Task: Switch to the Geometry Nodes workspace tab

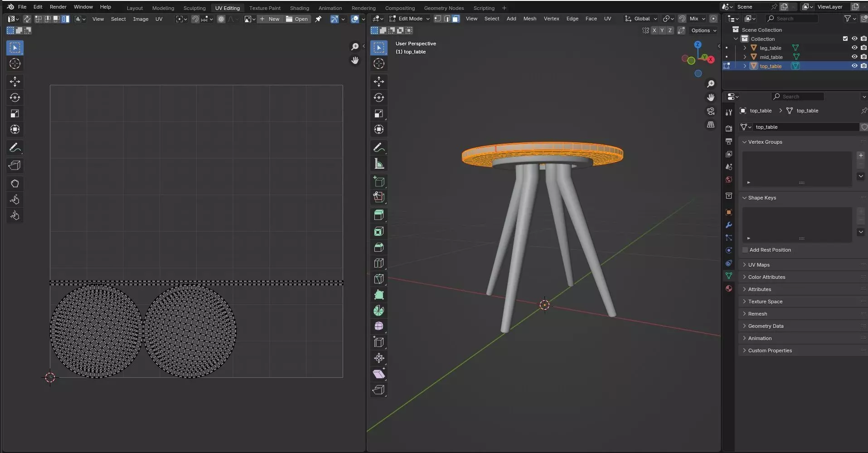Action: (x=444, y=8)
